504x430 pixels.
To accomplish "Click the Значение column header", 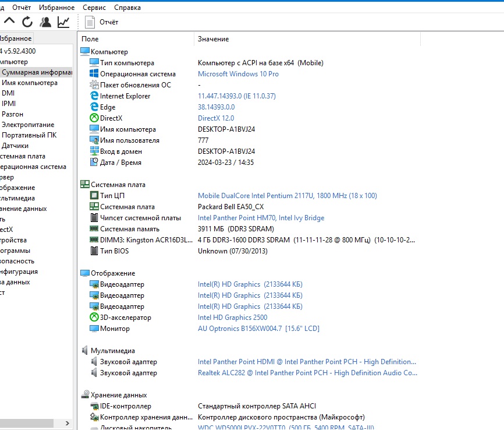I will point(213,39).
